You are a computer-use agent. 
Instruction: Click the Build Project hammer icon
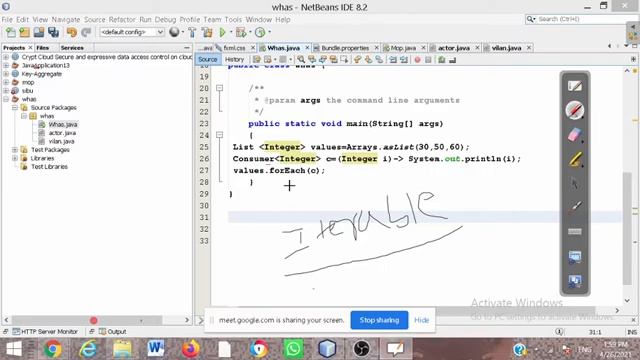coord(192,32)
